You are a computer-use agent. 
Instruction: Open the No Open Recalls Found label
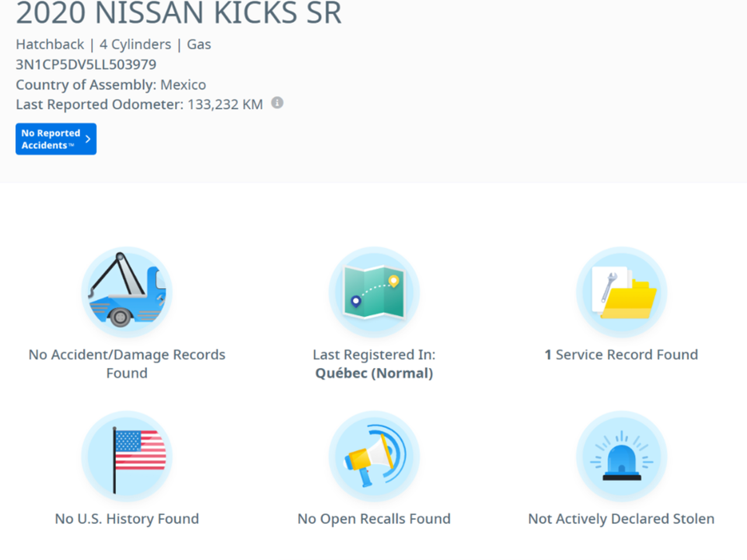[x=374, y=519]
